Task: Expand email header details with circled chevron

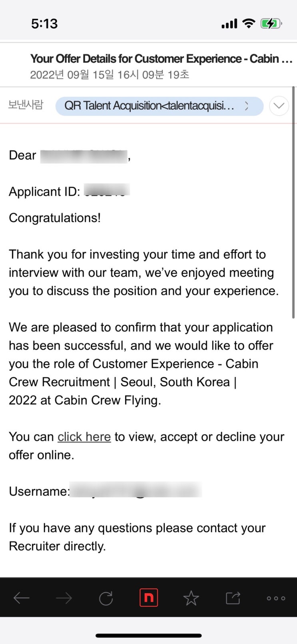Action: pos(279,106)
